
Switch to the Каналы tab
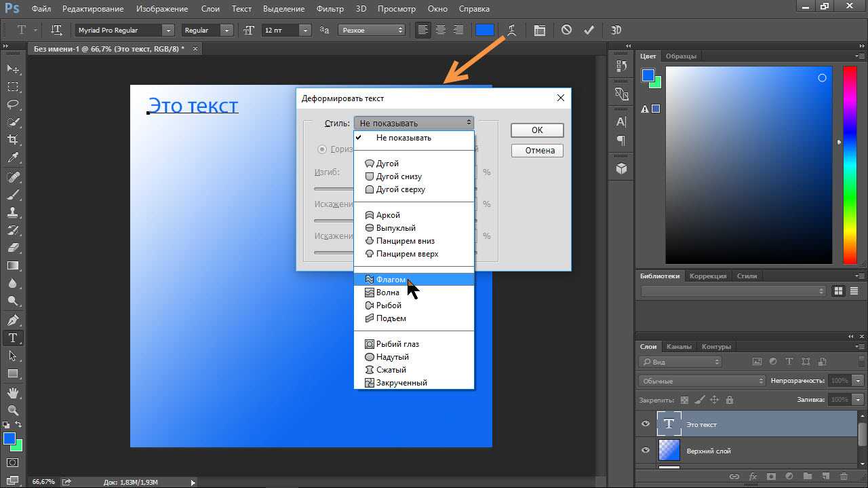679,347
